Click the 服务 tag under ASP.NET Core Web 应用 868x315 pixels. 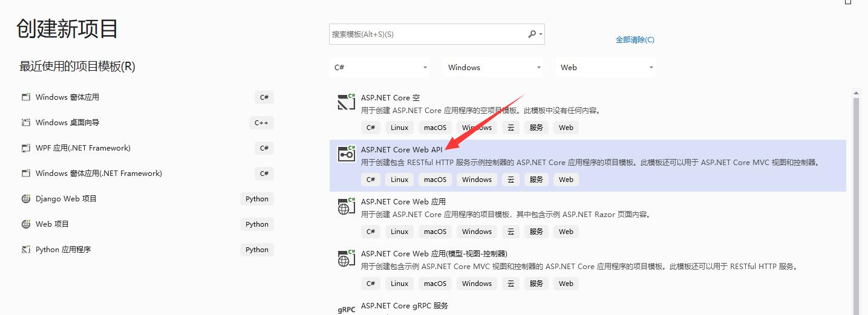pos(537,232)
